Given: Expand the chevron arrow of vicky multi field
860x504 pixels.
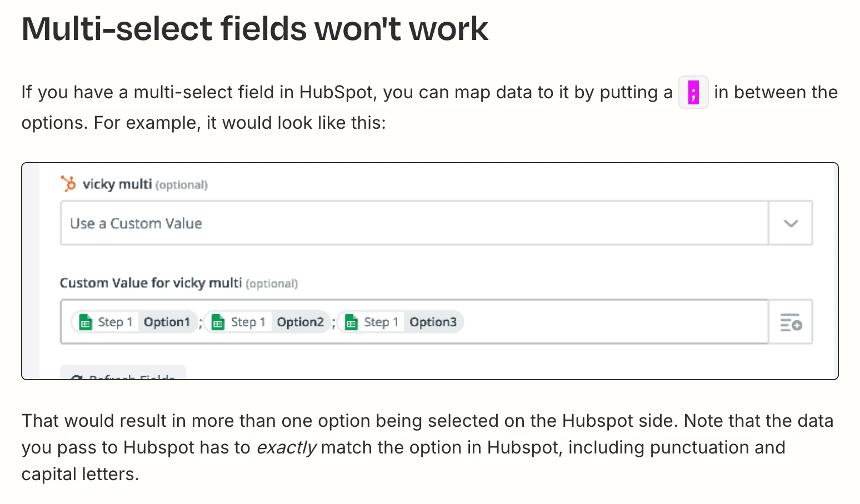Looking at the screenshot, I should [x=791, y=223].
